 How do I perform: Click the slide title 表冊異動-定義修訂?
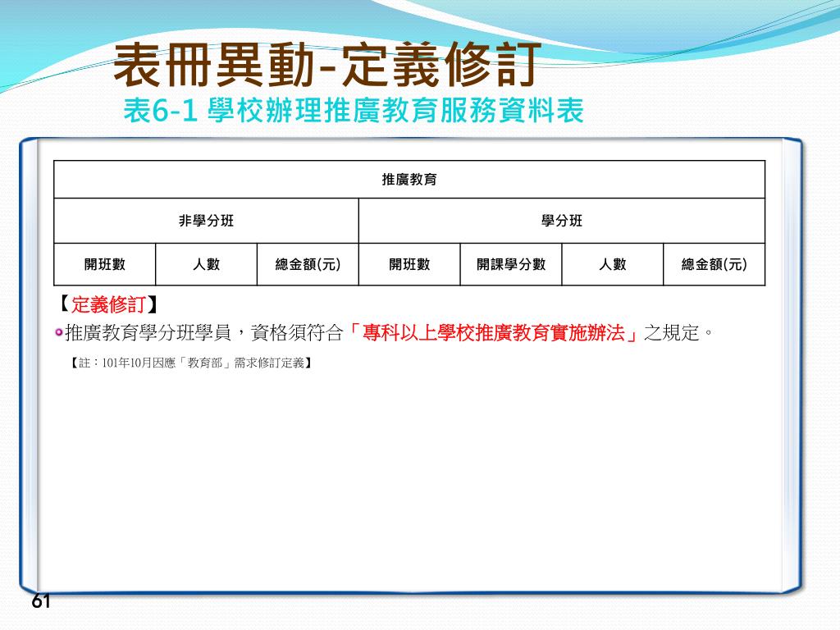coord(327,65)
